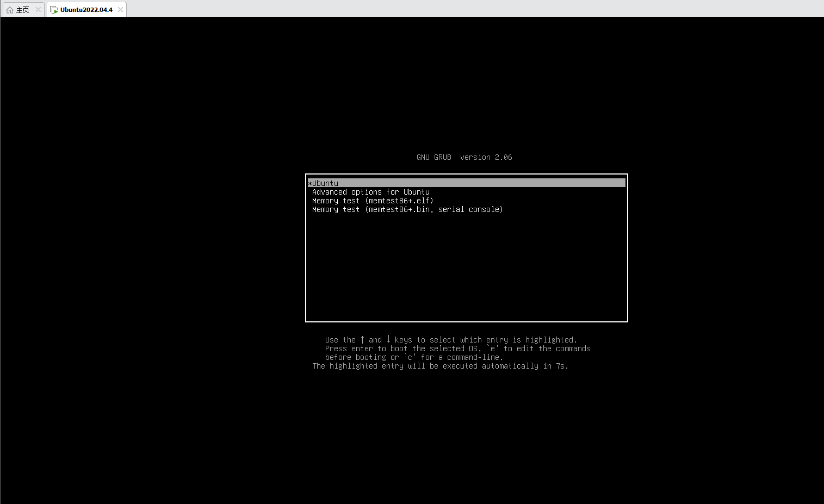Click the 'Press enter to boot' hint line

pos(457,349)
